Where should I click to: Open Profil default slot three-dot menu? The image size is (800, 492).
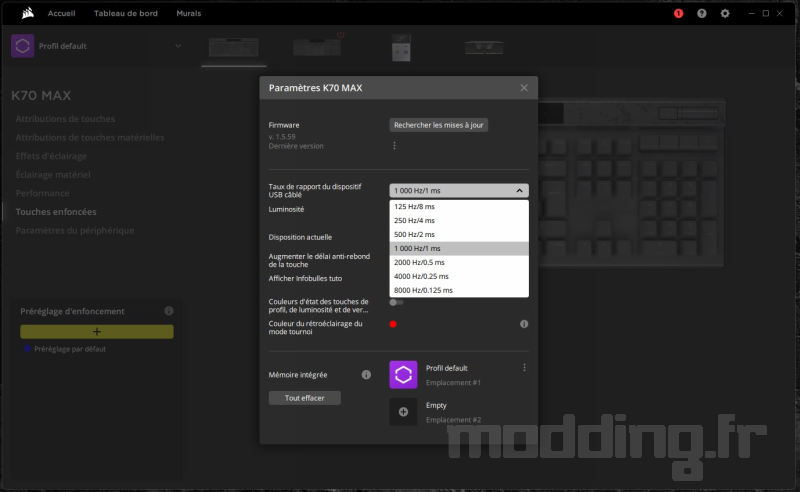[524, 367]
